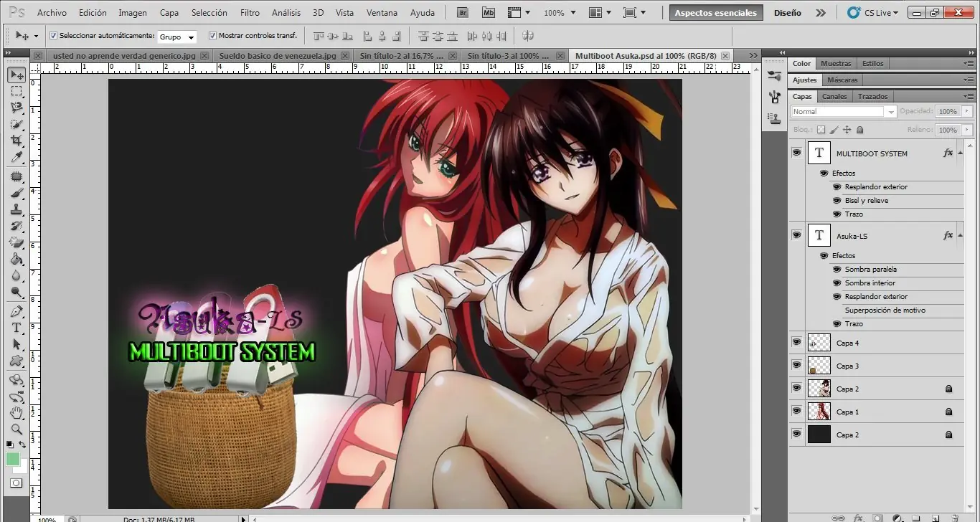Switch to the Muestras tab

(836, 63)
